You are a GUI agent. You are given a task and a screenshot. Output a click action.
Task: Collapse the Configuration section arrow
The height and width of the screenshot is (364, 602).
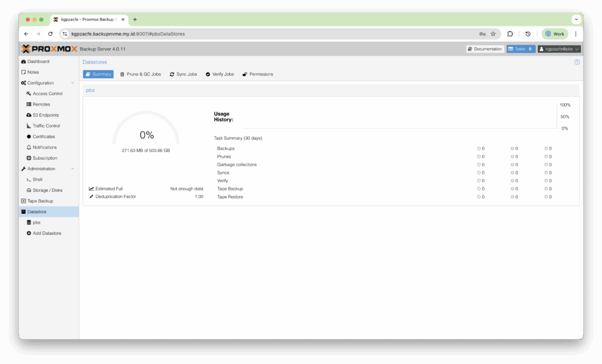tap(72, 83)
